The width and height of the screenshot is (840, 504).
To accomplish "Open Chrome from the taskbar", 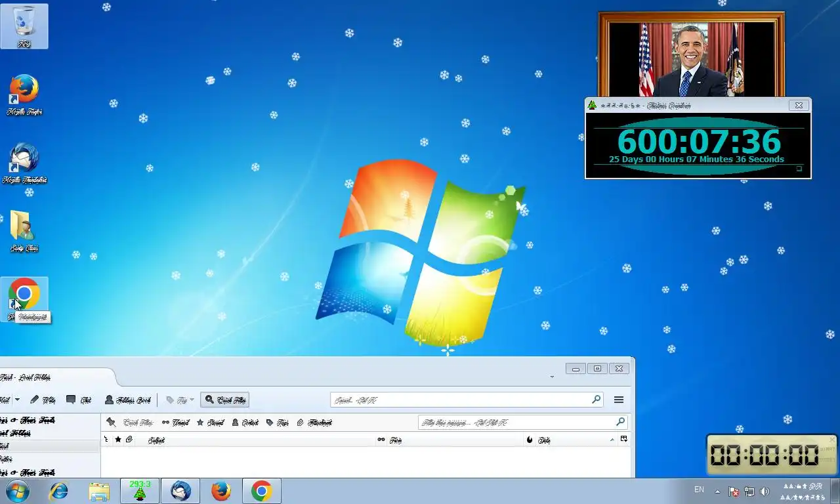I will click(x=262, y=491).
